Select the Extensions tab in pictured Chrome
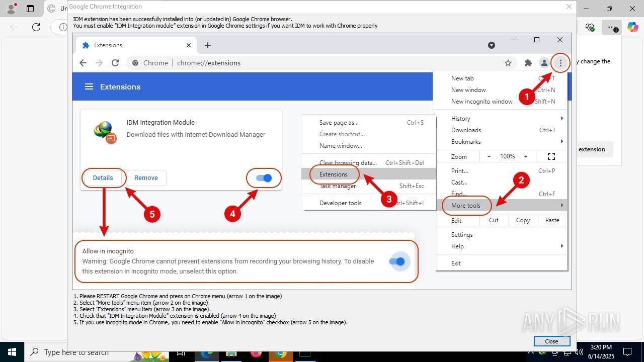The width and height of the screenshot is (644, 362). 136,45
